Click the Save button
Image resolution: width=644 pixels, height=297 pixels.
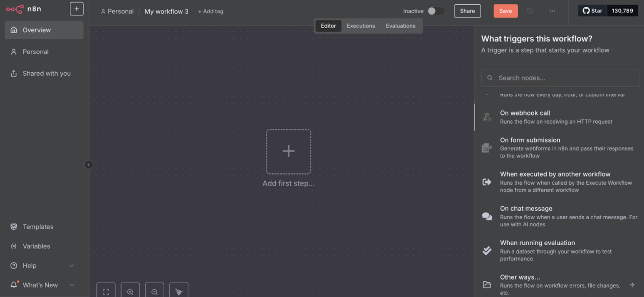[505, 11]
